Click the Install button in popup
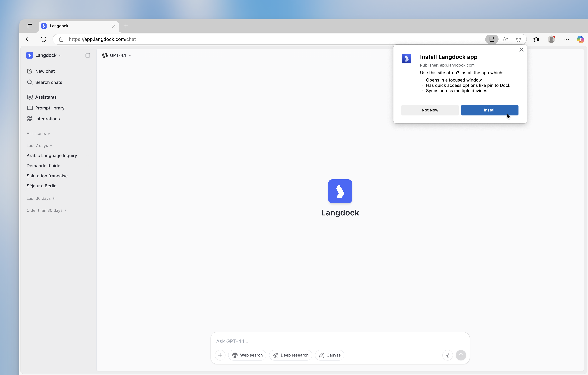The image size is (588, 375). (x=490, y=110)
